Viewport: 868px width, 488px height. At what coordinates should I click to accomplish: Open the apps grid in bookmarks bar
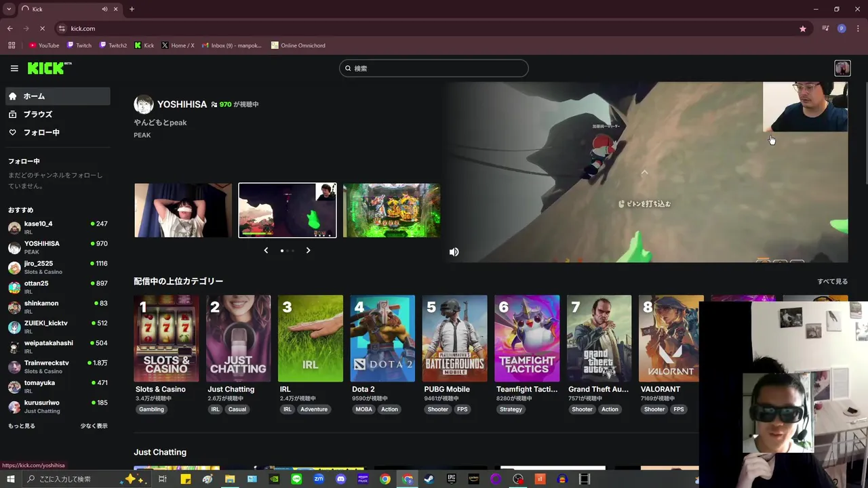click(x=12, y=45)
